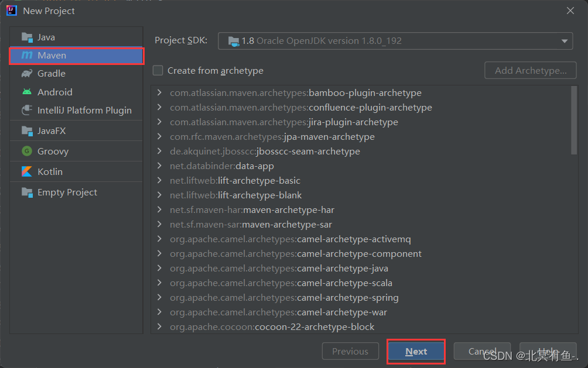Click the Kotlin logo icon
The image size is (588, 368).
click(x=27, y=171)
